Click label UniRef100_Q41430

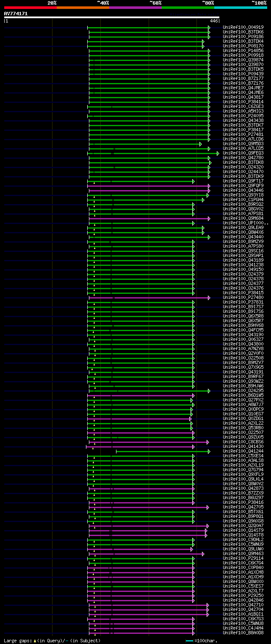243,447
